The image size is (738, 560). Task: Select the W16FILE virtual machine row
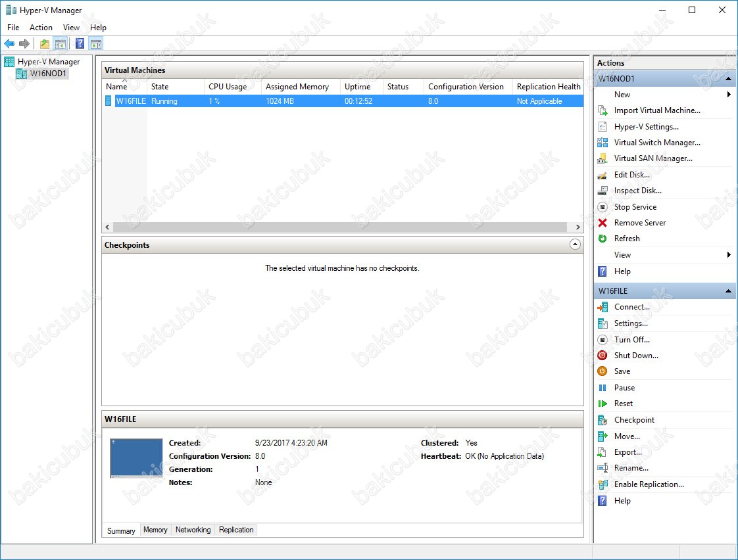click(343, 101)
